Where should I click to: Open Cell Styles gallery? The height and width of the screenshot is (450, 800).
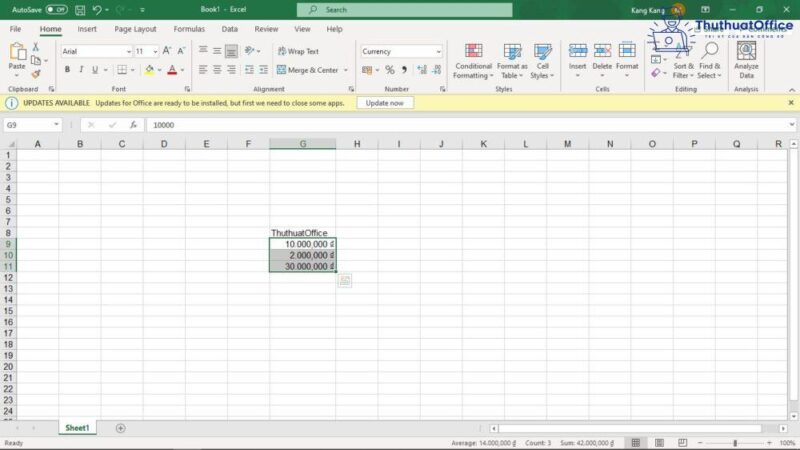[x=542, y=61]
